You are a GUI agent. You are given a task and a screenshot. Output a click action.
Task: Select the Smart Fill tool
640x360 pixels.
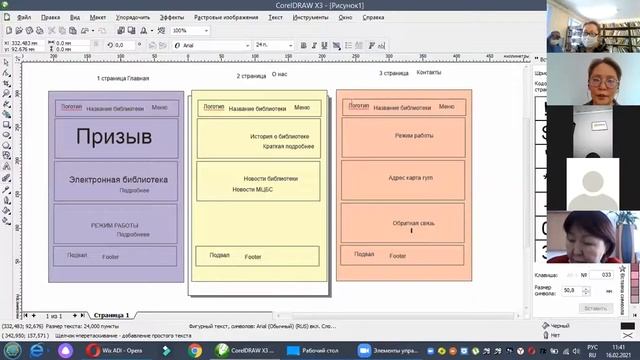[6, 115]
